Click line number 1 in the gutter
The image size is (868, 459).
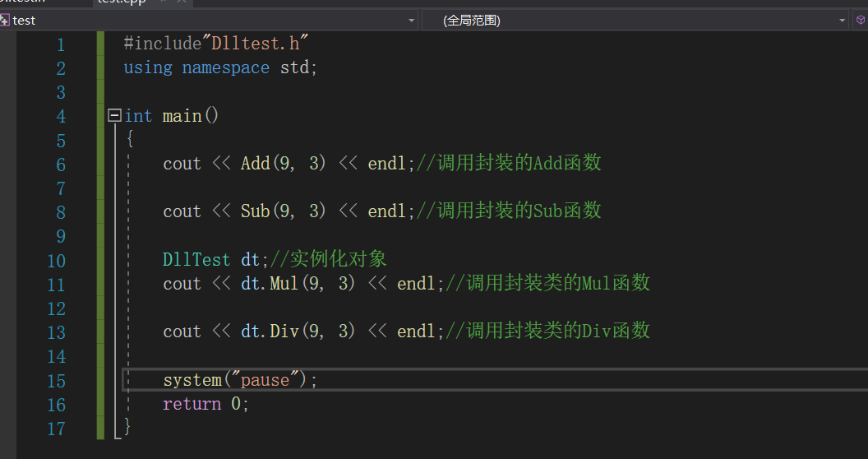pyautogui.click(x=61, y=44)
